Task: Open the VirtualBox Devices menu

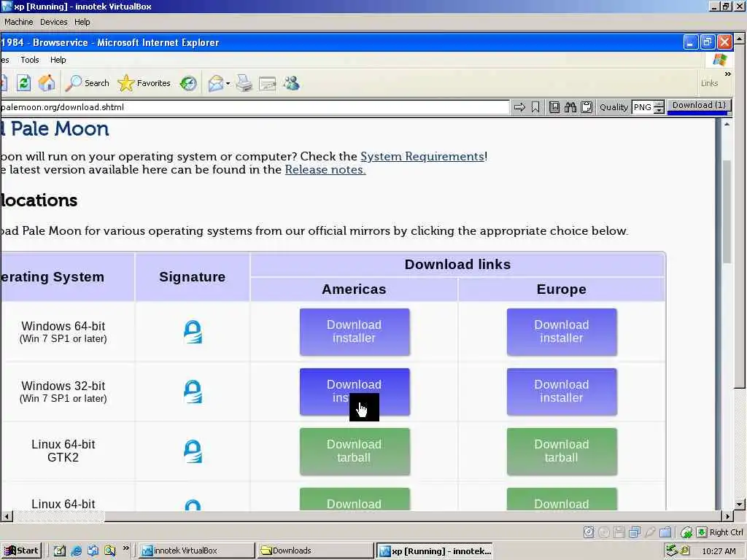Action: pos(53,22)
